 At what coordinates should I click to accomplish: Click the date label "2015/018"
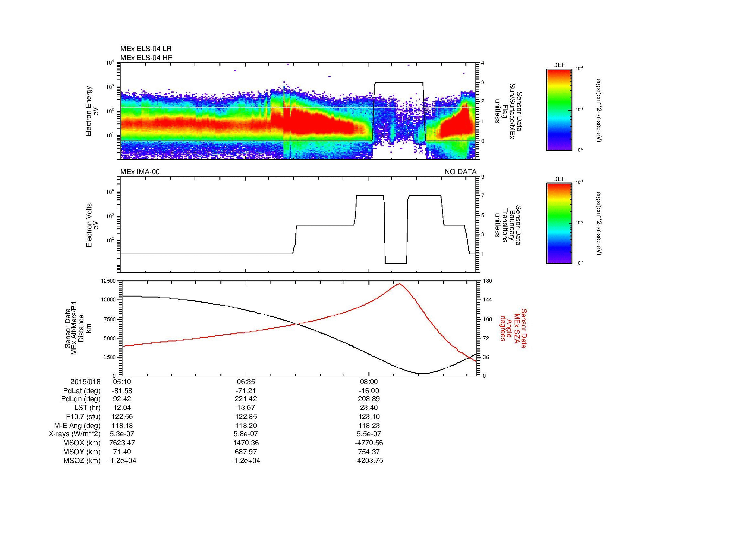click(85, 382)
